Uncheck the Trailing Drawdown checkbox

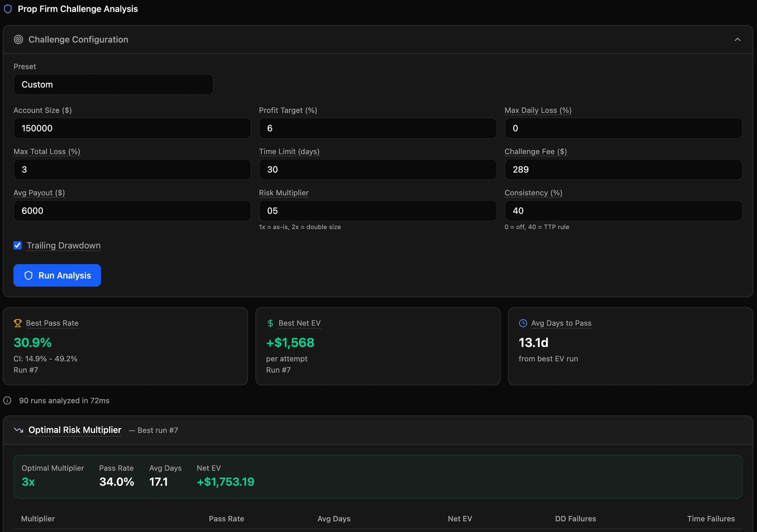tap(18, 246)
